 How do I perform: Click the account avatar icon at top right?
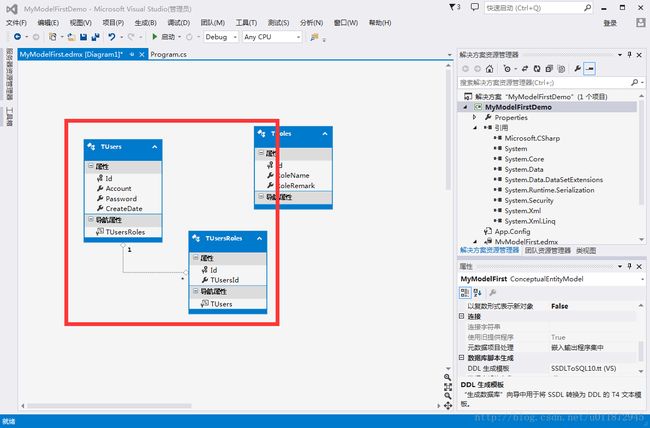[x=641, y=23]
